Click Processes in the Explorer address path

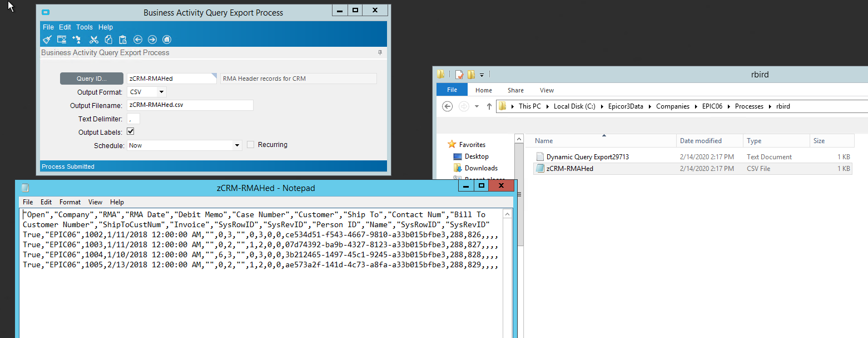click(x=749, y=106)
